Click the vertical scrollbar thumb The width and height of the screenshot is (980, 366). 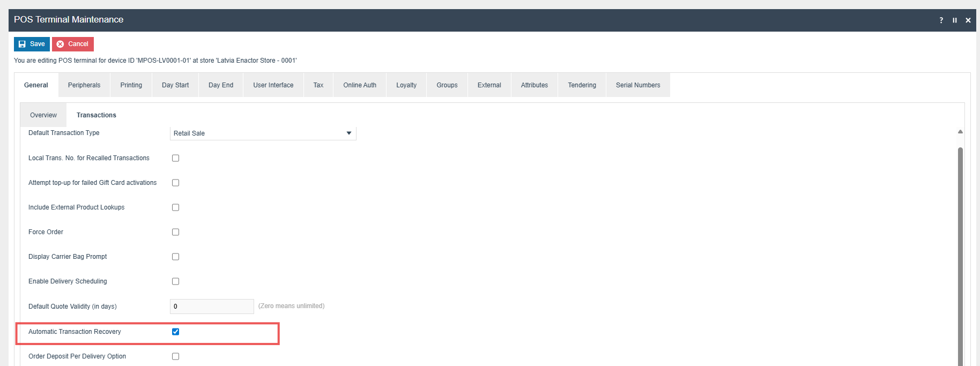[x=960, y=256]
